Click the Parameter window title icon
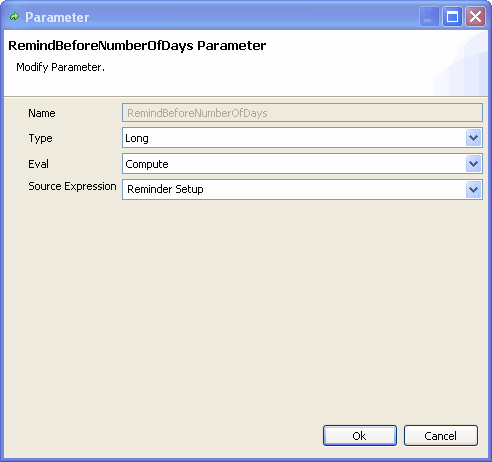 [14, 16]
